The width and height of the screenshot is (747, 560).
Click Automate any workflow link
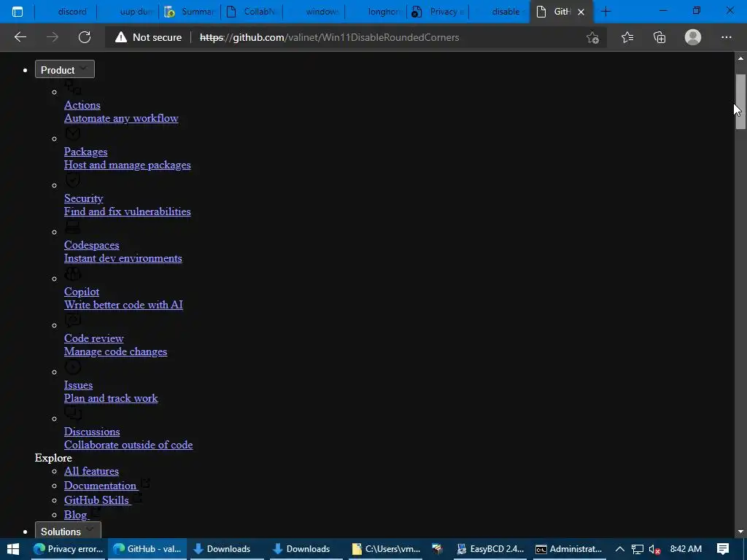[121, 118]
